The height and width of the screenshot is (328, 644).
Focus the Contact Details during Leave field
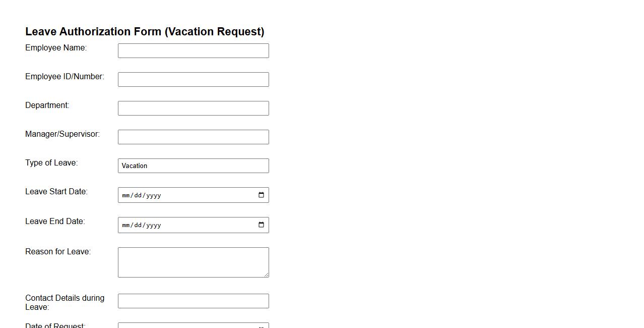[193, 301]
